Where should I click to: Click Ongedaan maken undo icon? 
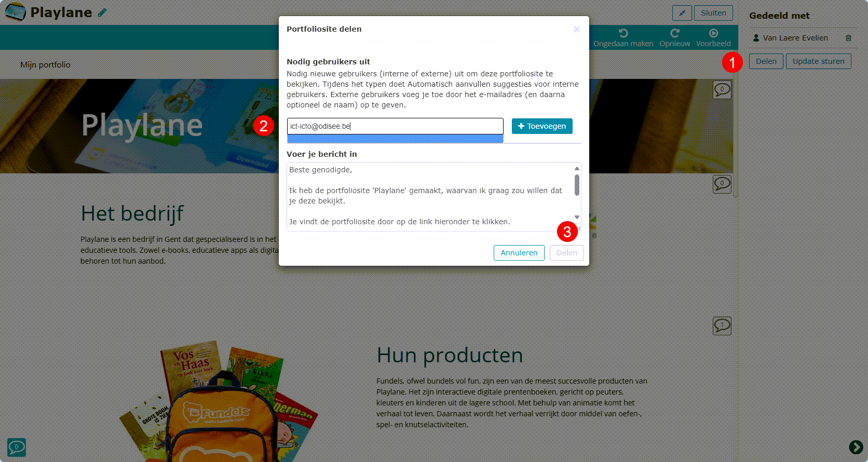(x=623, y=33)
